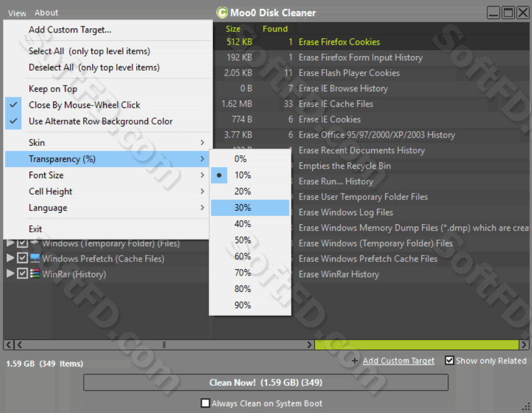532x413 pixels.
Task: Click right arrow of green scrollbar
Action: pos(524,345)
